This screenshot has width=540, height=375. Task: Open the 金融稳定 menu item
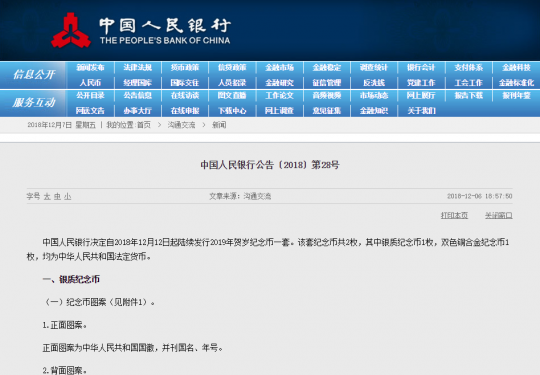pos(327,67)
